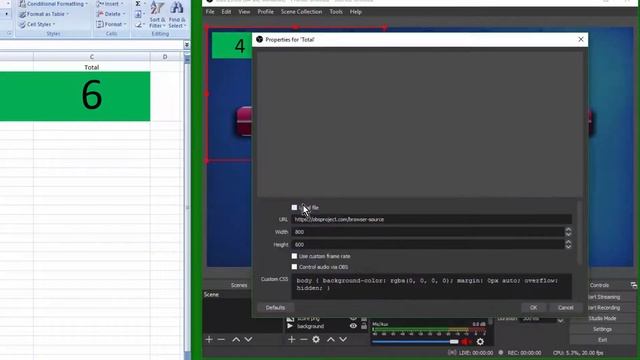This screenshot has height=360, width=640.
Task: Add a source with the Sources plus icon
Action: pos(291,339)
